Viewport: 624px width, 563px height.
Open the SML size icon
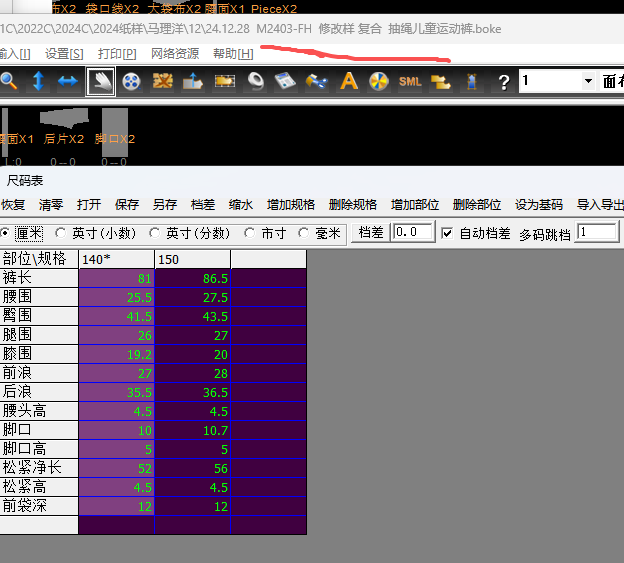click(410, 81)
